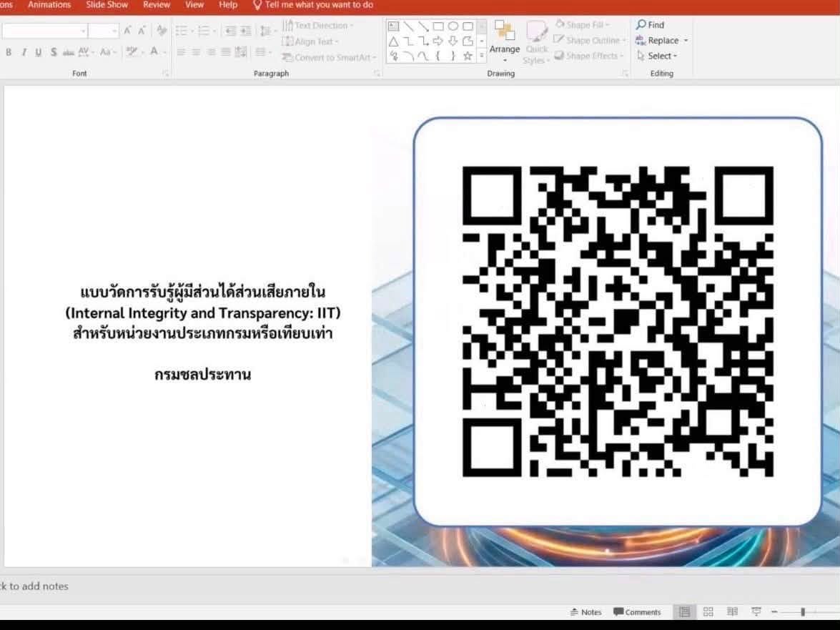Toggle text Shadow effect
Image resolution: width=840 pixels, height=630 pixels.
coord(54,52)
